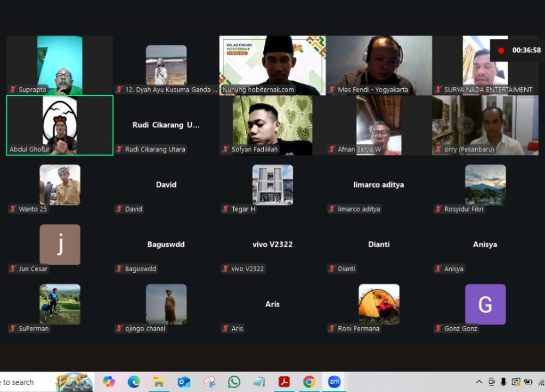Click the "David" tile center name
Viewport: 545px width, 392px height.
166,185
